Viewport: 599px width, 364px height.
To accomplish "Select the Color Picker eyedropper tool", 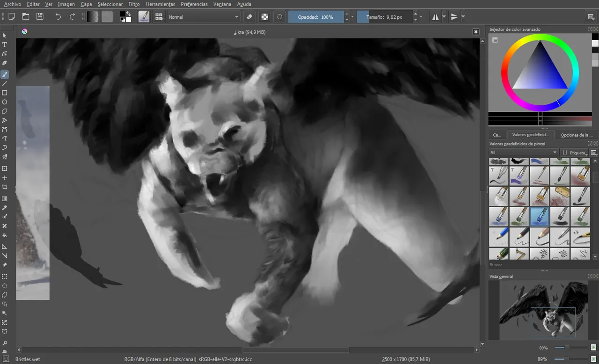I will pos(5,208).
